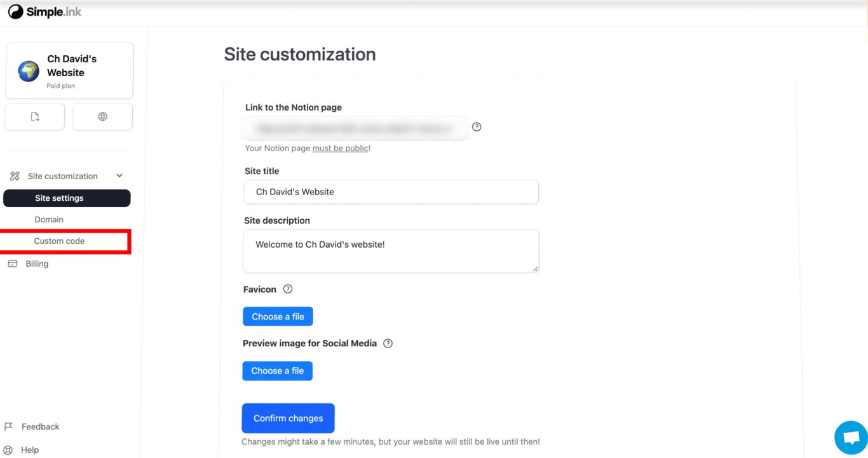
Task: Click the page export icon in sidebar
Action: coord(34,116)
